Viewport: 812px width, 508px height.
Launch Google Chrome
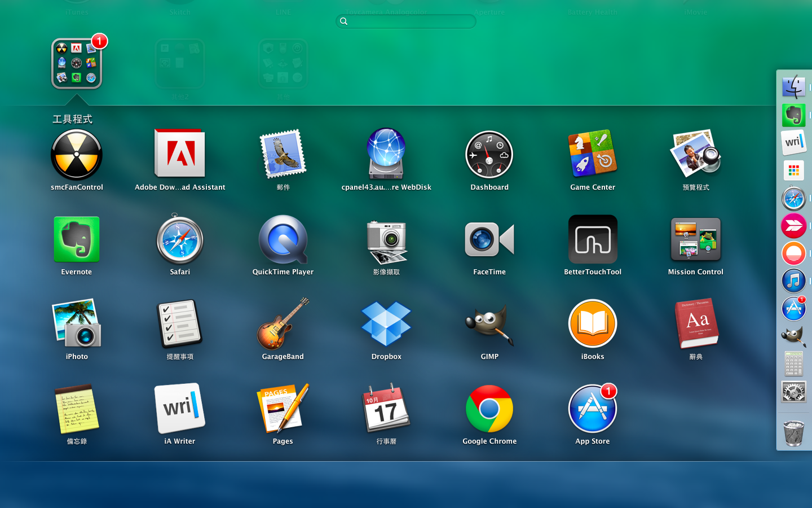[x=489, y=409]
